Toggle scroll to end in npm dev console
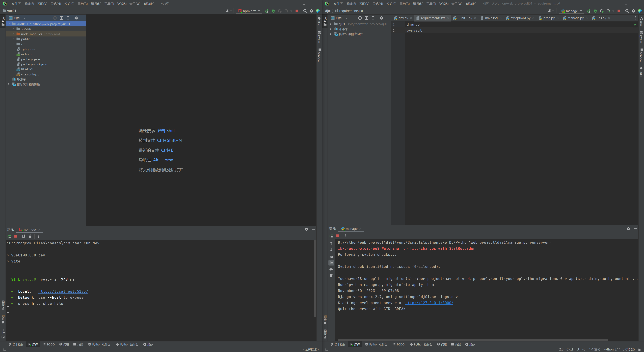 24,236
